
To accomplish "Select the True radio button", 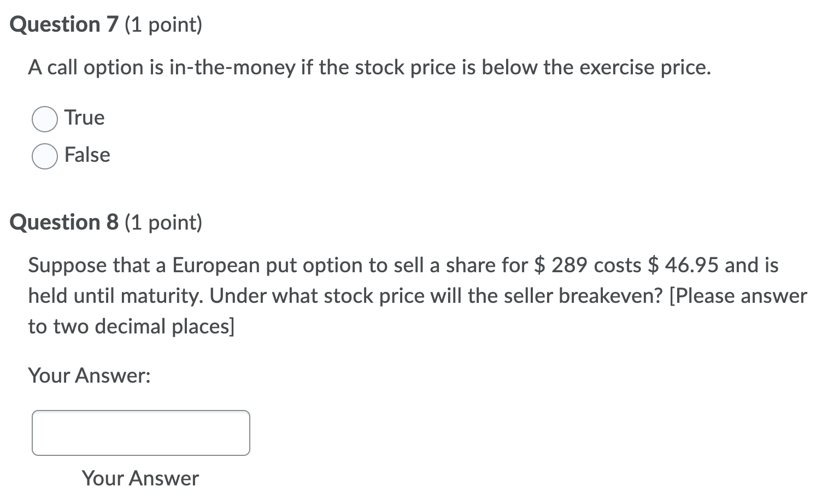I will (45, 119).
